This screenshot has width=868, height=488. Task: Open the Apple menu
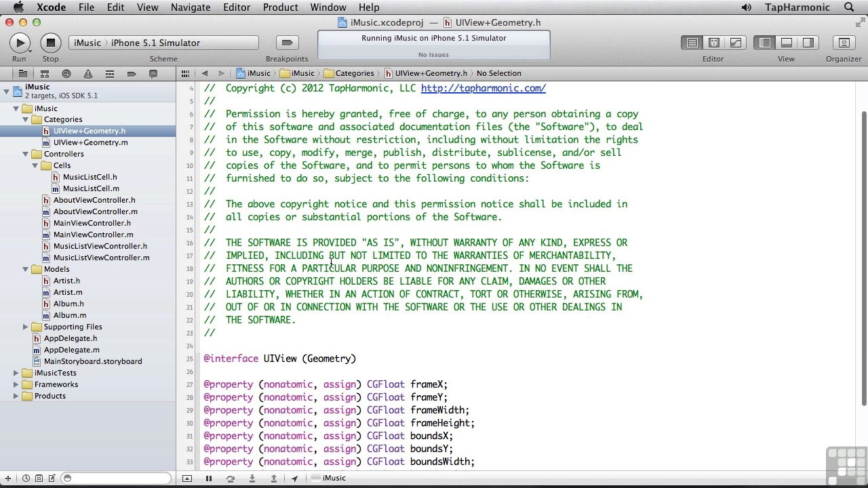click(x=18, y=7)
